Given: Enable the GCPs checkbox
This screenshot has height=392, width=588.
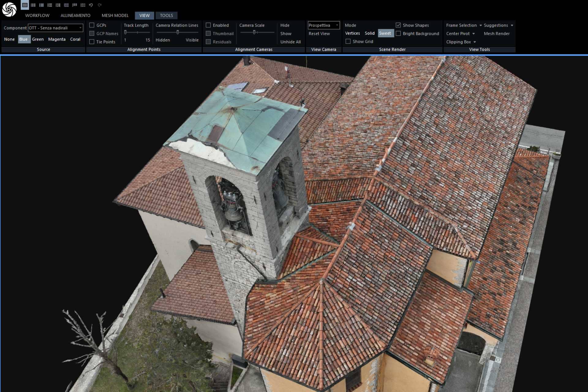Looking at the screenshot, I should [x=92, y=25].
